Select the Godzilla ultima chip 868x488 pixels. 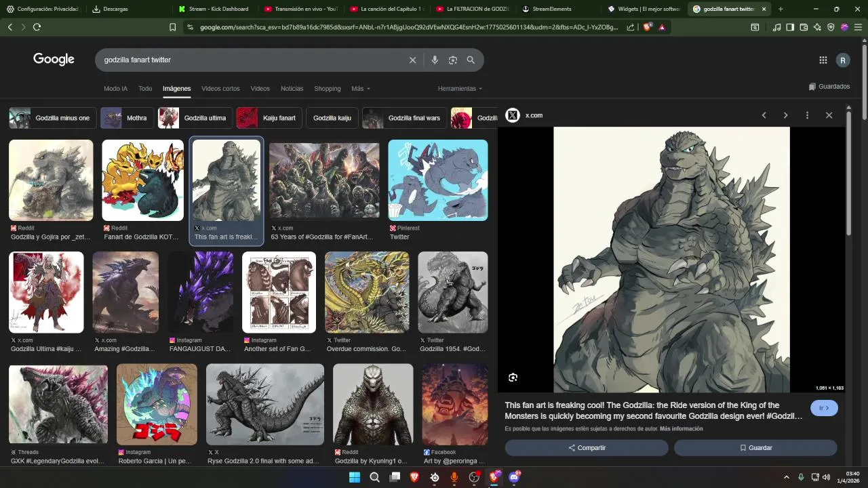(195, 118)
